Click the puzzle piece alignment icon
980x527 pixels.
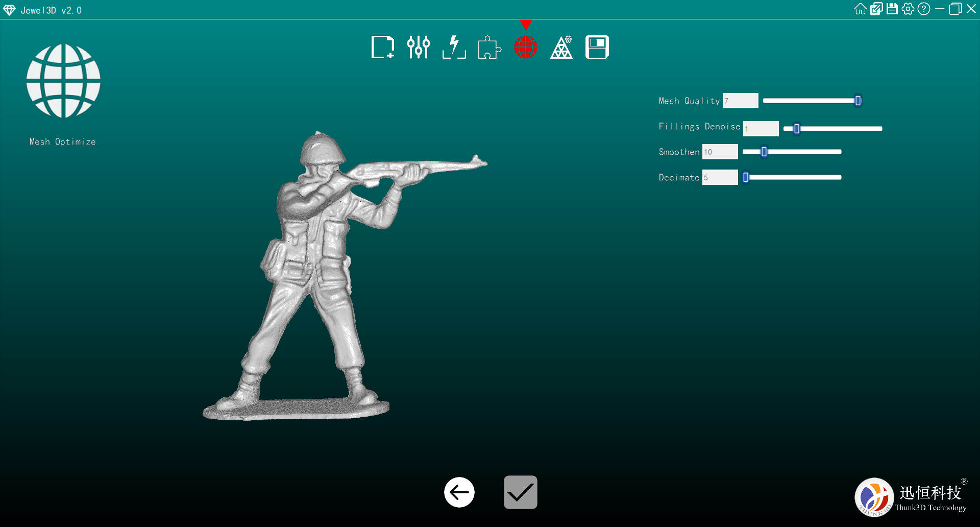489,47
